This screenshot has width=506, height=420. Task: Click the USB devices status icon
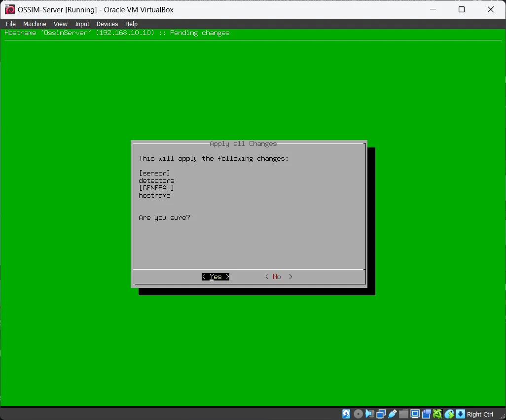[x=393, y=414]
